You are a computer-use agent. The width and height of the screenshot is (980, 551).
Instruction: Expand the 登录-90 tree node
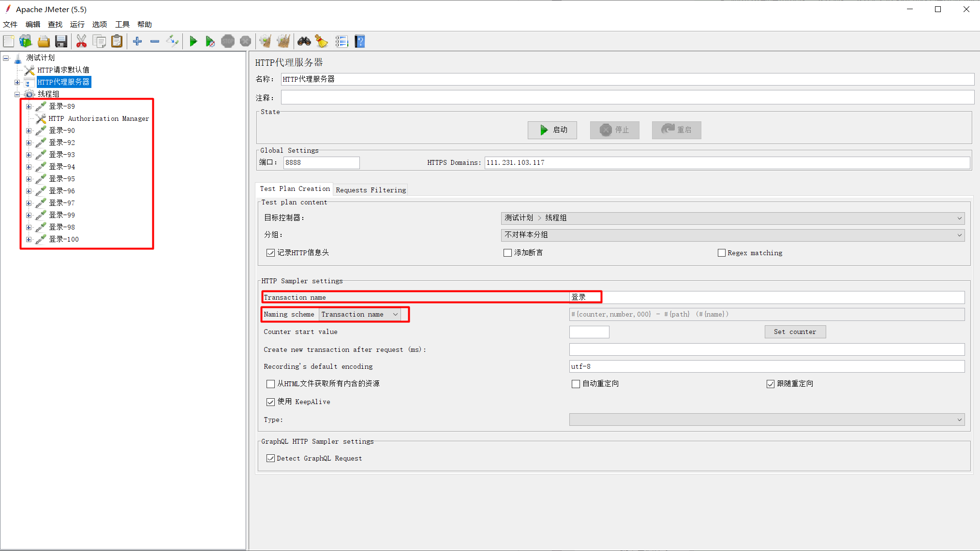(29, 130)
